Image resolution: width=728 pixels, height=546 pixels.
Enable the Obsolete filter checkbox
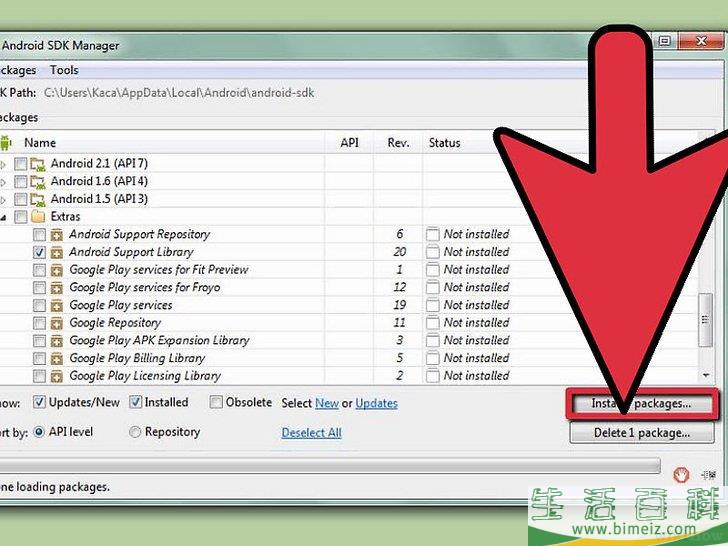pyautogui.click(x=216, y=402)
